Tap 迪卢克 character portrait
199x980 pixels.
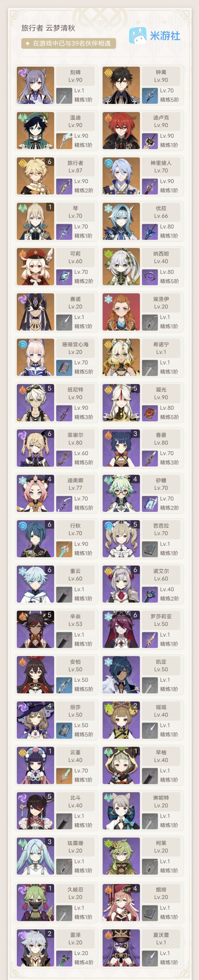[121, 130]
